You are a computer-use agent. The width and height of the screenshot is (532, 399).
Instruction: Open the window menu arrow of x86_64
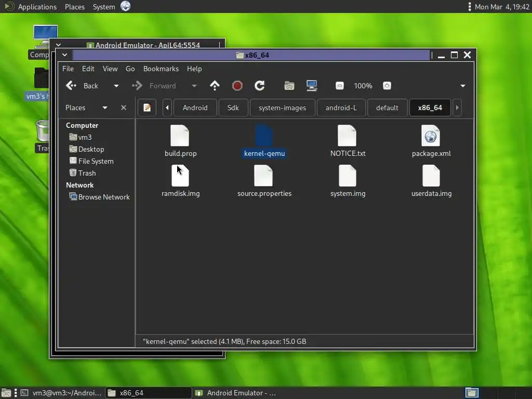[65, 55]
